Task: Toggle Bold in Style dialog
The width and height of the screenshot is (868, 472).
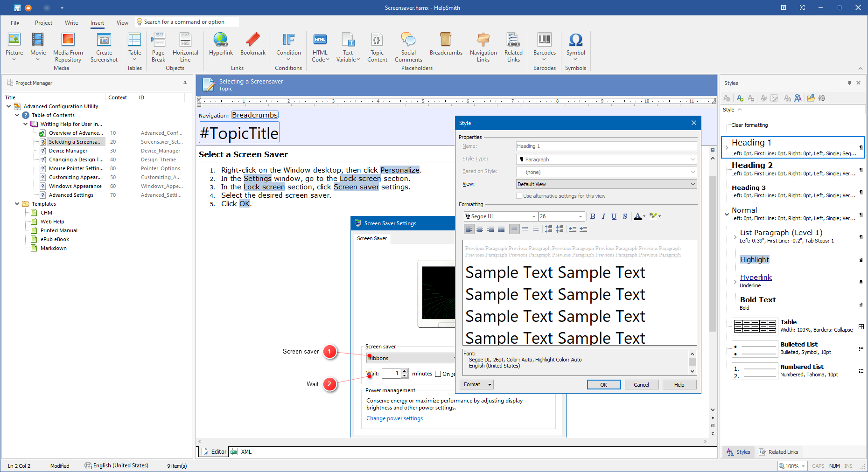Action: coord(593,216)
